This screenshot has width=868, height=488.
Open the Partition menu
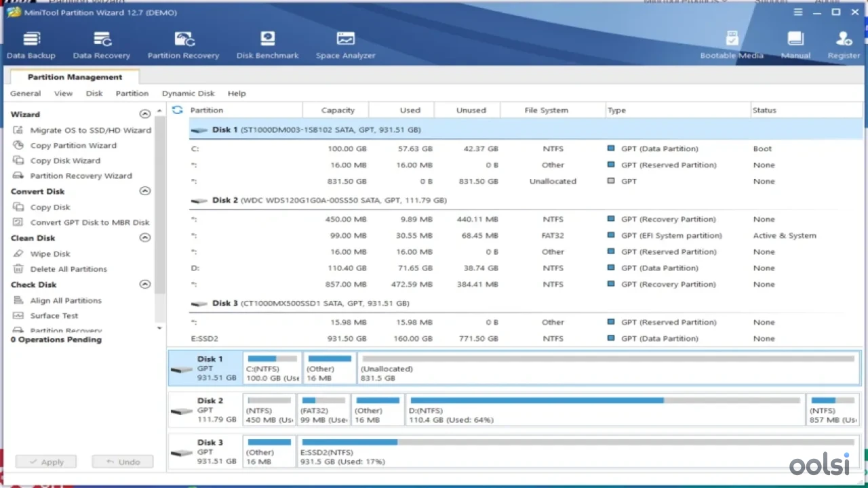pos(132,94)
